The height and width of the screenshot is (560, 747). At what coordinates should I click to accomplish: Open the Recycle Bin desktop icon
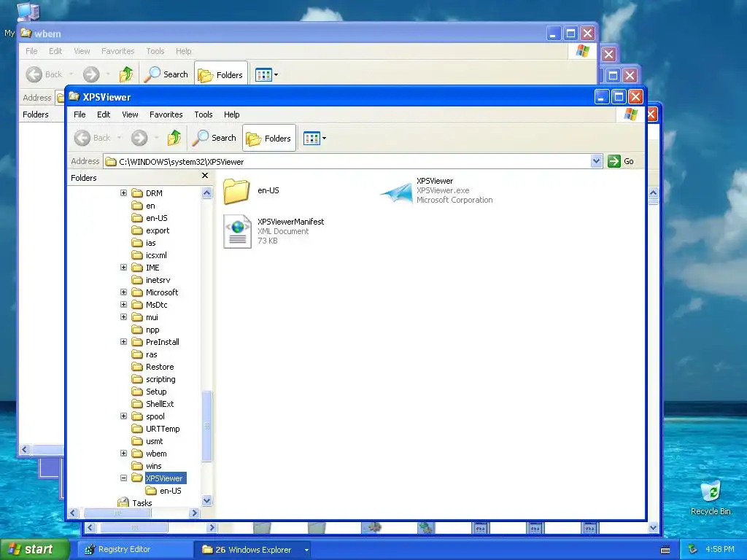point(711,498)
